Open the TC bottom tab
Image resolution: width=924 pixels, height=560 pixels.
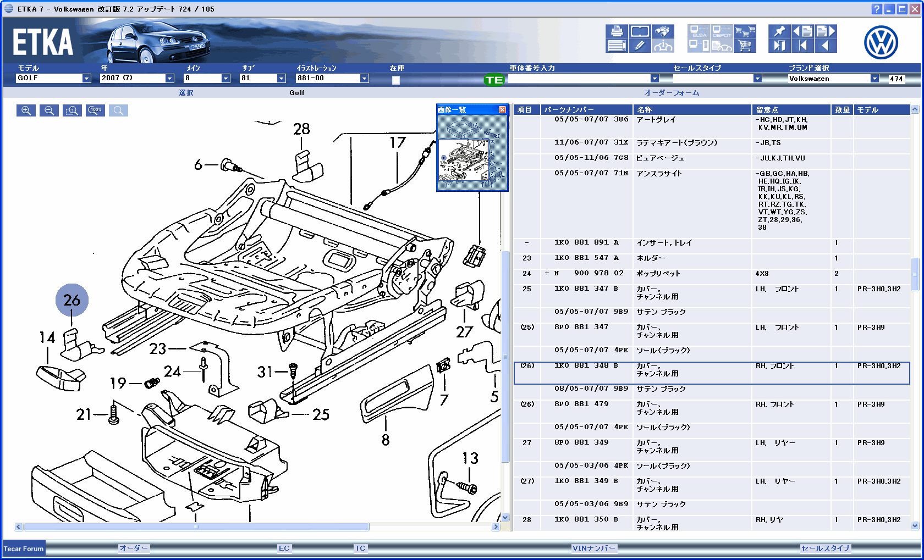coord(360,548)
